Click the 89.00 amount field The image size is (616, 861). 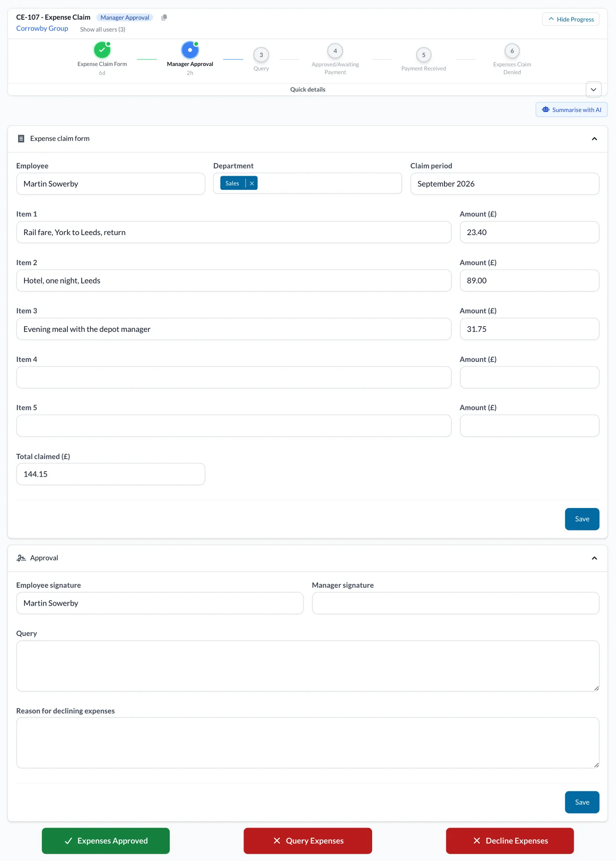point(529,280)
